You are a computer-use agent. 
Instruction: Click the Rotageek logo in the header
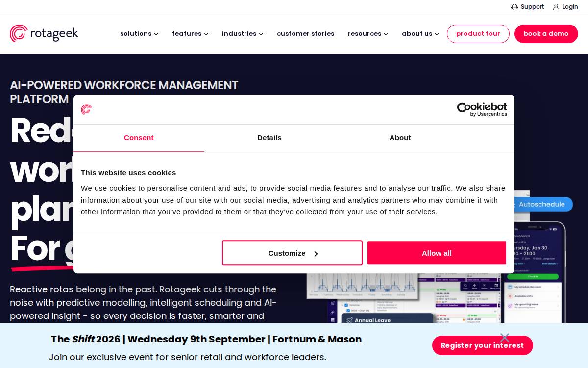tap(44, 33)
